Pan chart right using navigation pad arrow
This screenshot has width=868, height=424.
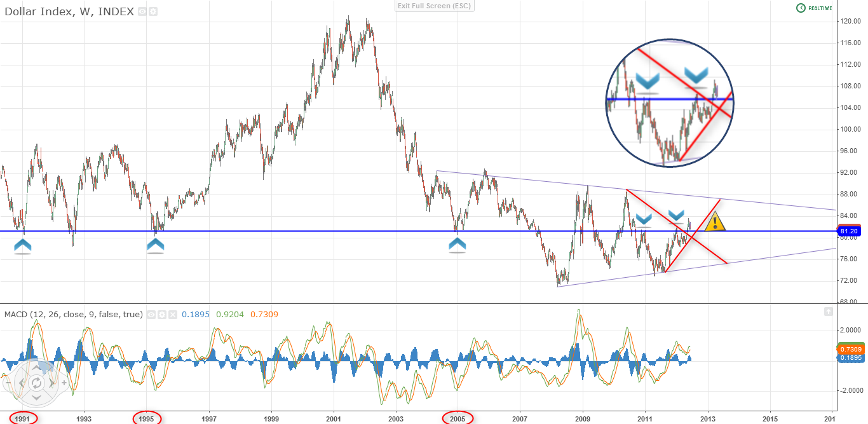coord(51,383)
